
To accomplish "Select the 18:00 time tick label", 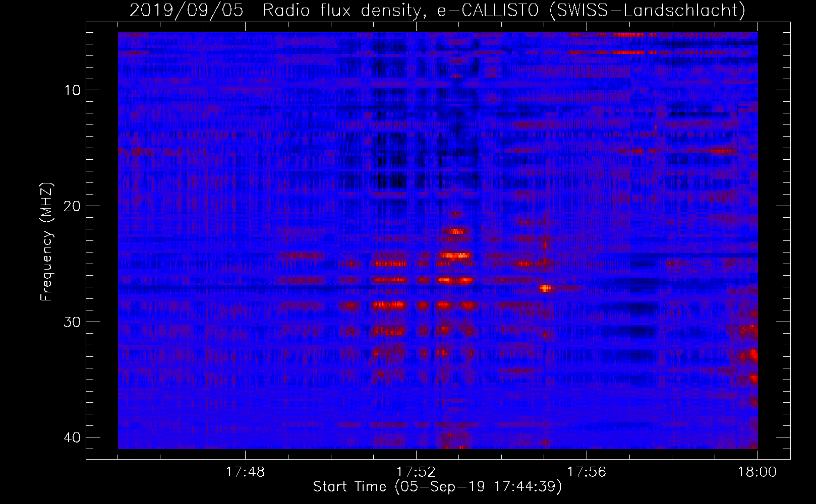I will point(757,472).
